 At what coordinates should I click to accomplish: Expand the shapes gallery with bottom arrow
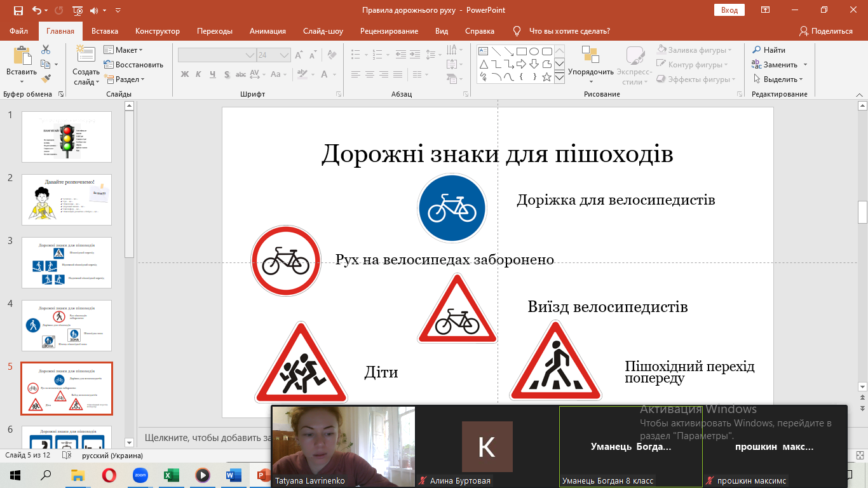tap(560, 78)
